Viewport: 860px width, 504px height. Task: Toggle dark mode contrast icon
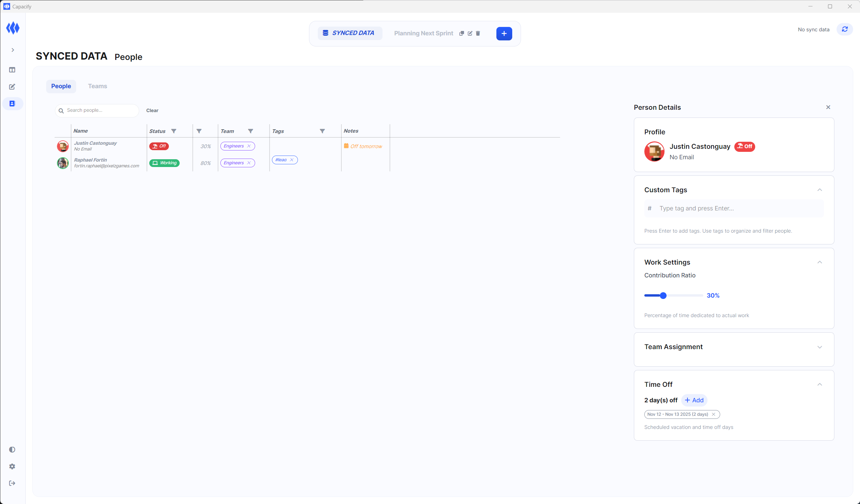click(x=12, y=449)
